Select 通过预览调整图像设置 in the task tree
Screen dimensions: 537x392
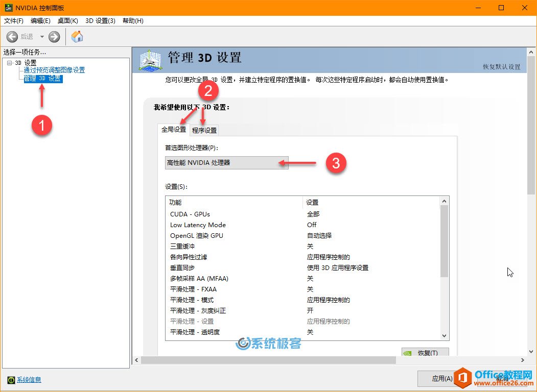point(54,70)
